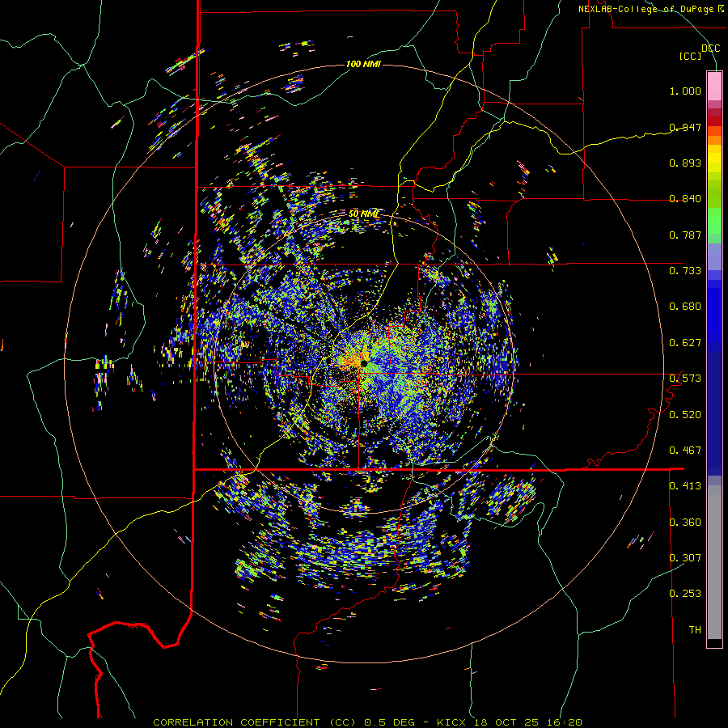Click the 0.253 scale value
The height and width of the screenshot is (728, 728).
coord(685,594)
